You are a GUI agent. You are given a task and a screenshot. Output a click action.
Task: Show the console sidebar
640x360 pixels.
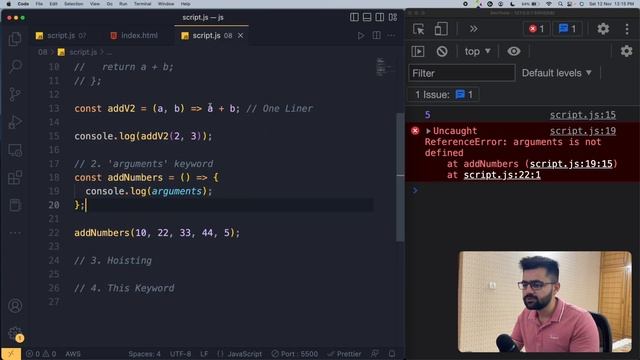tap(418, 51)
